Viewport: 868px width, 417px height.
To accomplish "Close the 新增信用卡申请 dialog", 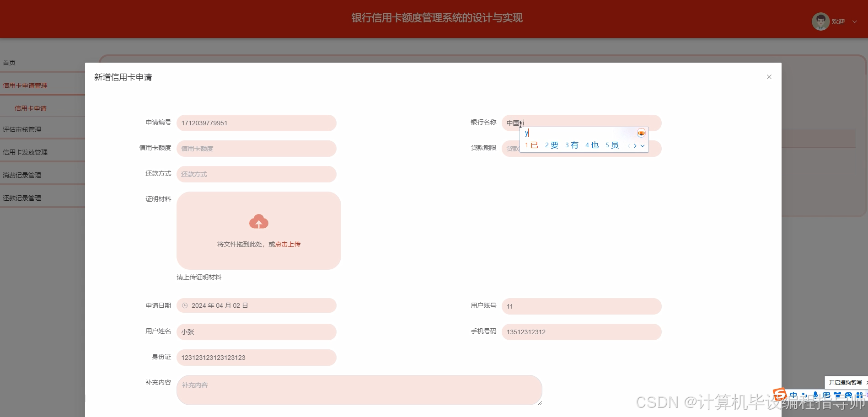I will coord(769,77).
